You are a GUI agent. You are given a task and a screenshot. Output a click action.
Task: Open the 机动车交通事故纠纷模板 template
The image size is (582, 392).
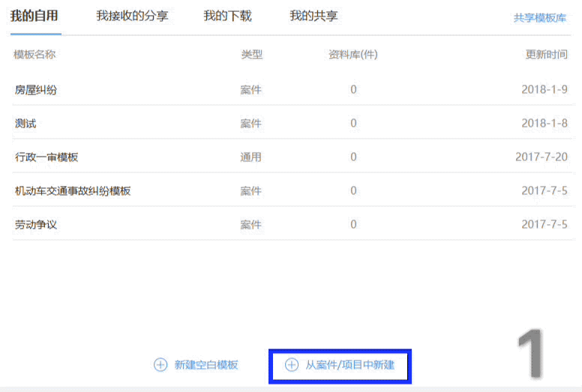[73, 191]
